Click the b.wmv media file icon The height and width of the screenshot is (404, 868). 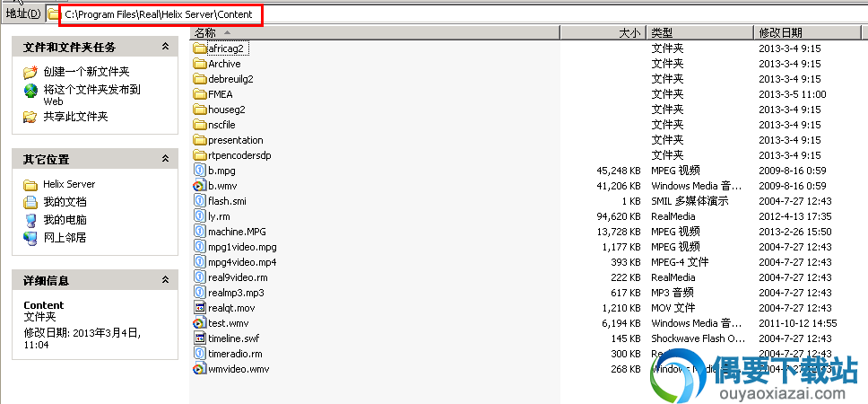tap(199, 186)
